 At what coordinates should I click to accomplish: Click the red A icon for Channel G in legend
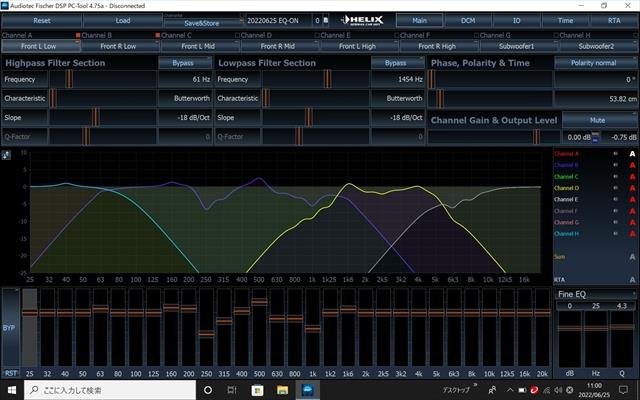pos(632,222)
